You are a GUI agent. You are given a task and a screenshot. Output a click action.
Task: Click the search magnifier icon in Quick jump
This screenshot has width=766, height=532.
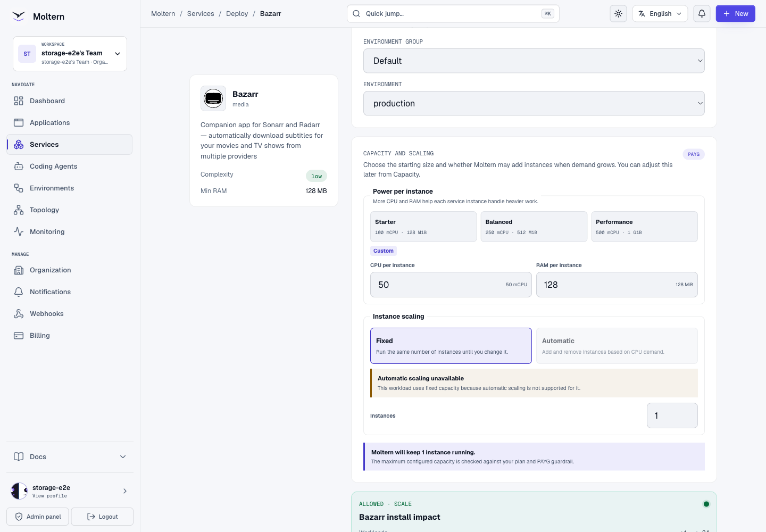point(356,14)
